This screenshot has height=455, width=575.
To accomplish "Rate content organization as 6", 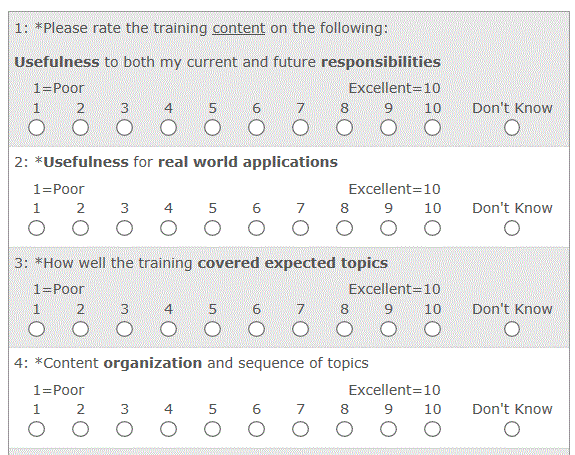I will pos(256,429).
